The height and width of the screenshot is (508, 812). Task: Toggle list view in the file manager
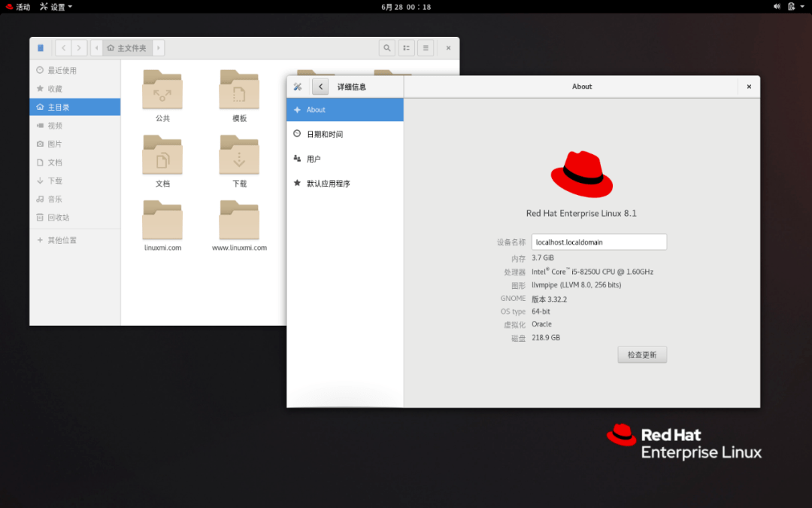pos(407,48)
